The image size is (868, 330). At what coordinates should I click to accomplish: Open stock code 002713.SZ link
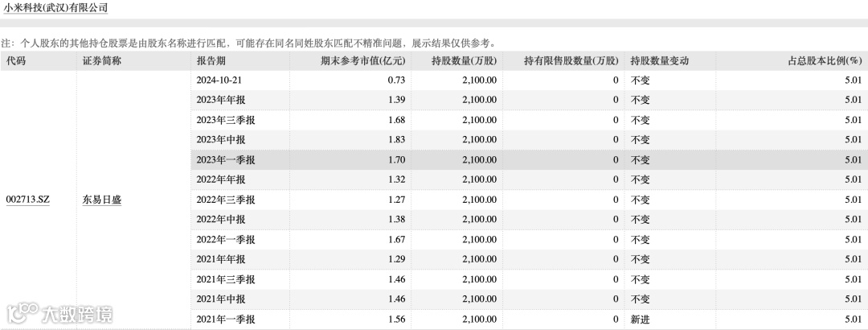[x=27, y=200]
